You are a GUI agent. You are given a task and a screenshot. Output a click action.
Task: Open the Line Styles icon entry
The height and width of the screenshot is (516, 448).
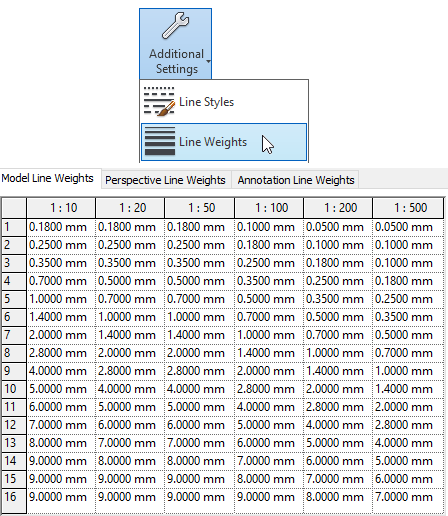point(159,102)
